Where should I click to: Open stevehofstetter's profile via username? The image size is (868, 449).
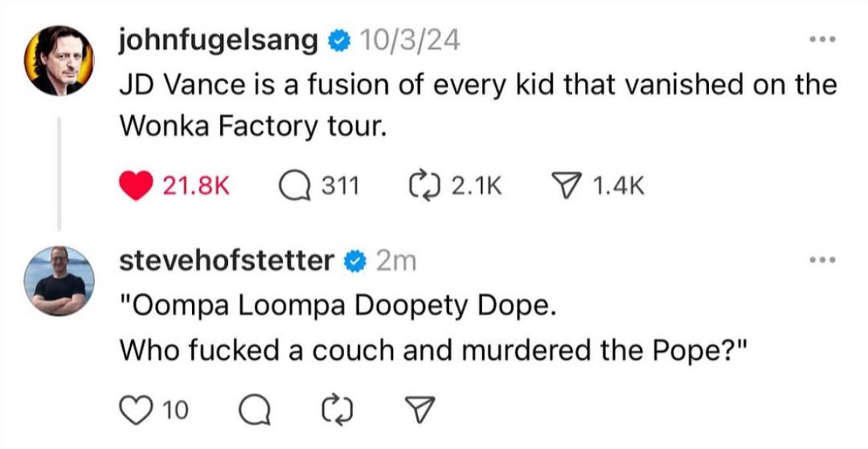[227, 261]
